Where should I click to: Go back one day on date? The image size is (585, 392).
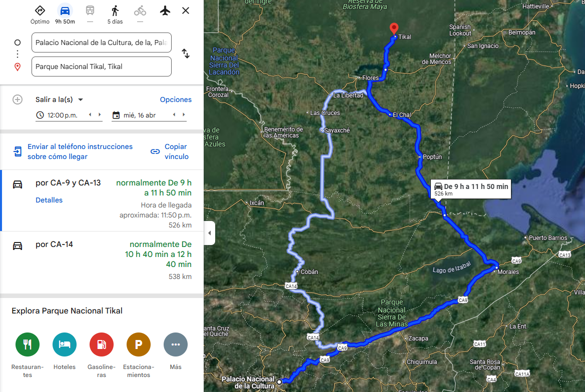[x=174, y=115]
